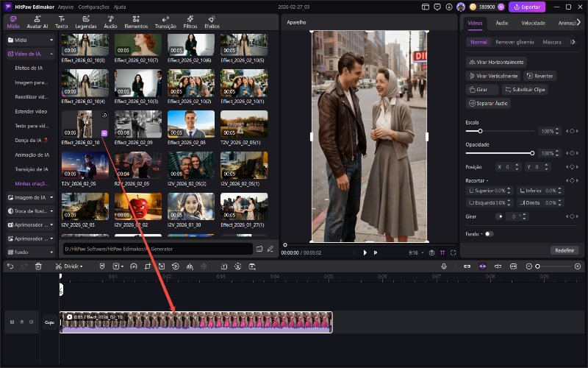Open the user avatar profile icon

tap(461, 7)
